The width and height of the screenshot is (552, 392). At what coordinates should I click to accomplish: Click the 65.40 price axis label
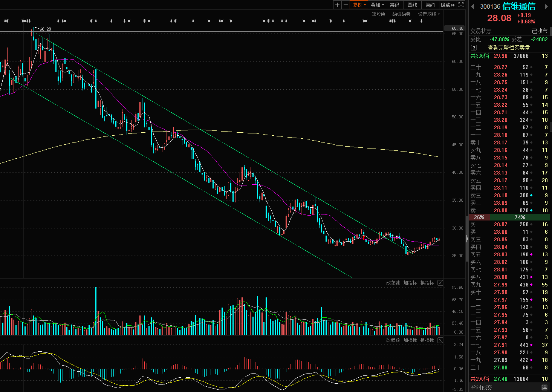pyautogui.click(x=455, y=28)
